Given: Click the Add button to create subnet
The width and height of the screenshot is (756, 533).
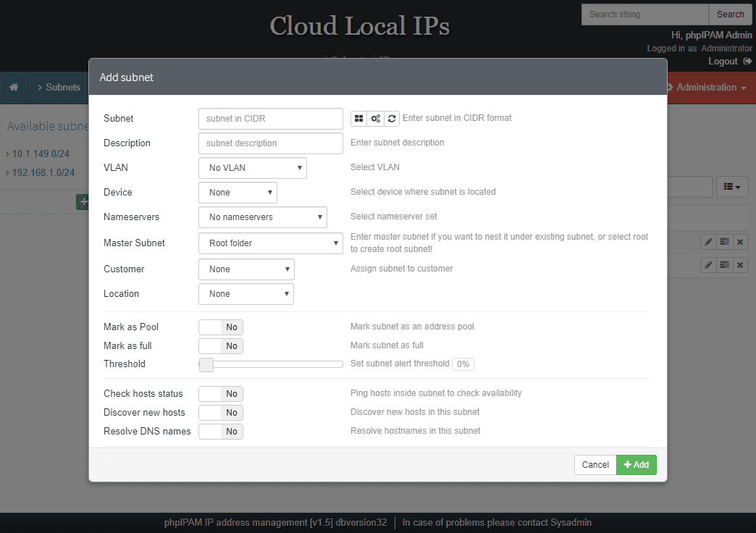Looking at the screenshot, I should (x=636, y=464).
